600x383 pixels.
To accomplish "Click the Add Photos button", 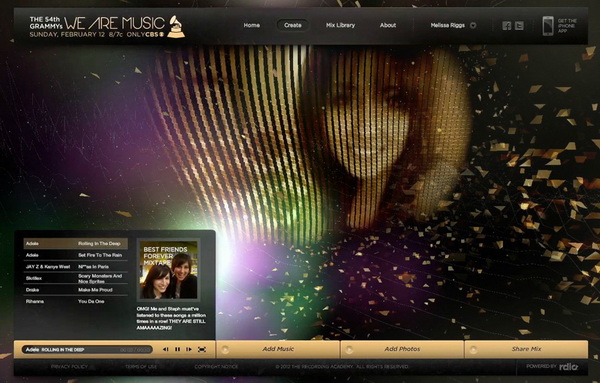I will (402, 349).
